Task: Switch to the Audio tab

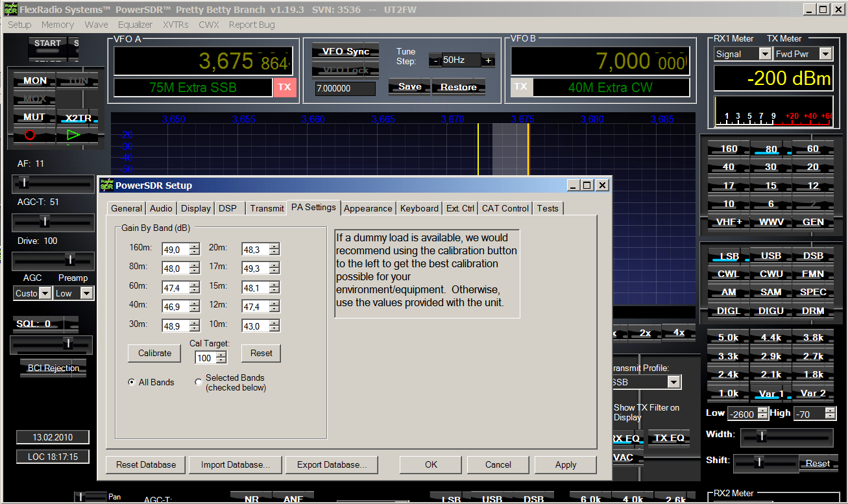Action: (161, 208)
